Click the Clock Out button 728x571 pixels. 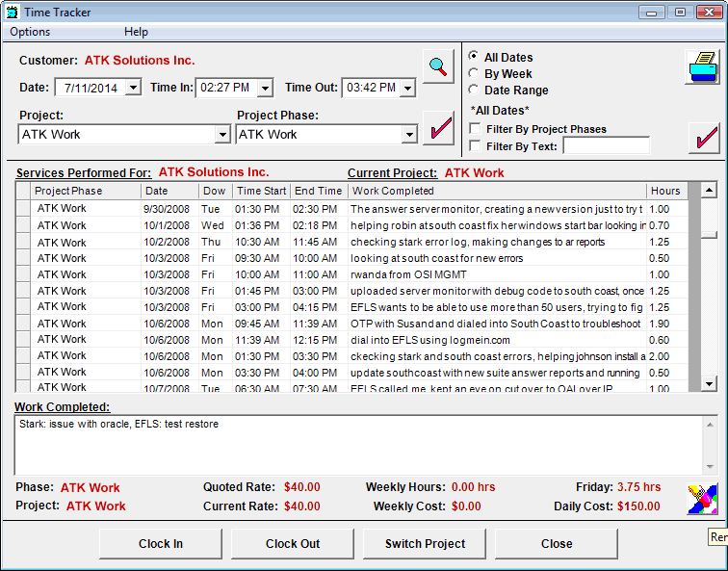293,544
